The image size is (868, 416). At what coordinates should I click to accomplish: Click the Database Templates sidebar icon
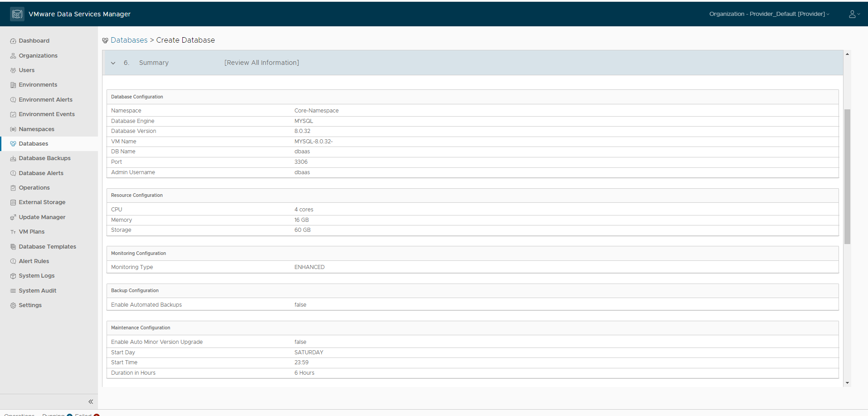[13, 247]
